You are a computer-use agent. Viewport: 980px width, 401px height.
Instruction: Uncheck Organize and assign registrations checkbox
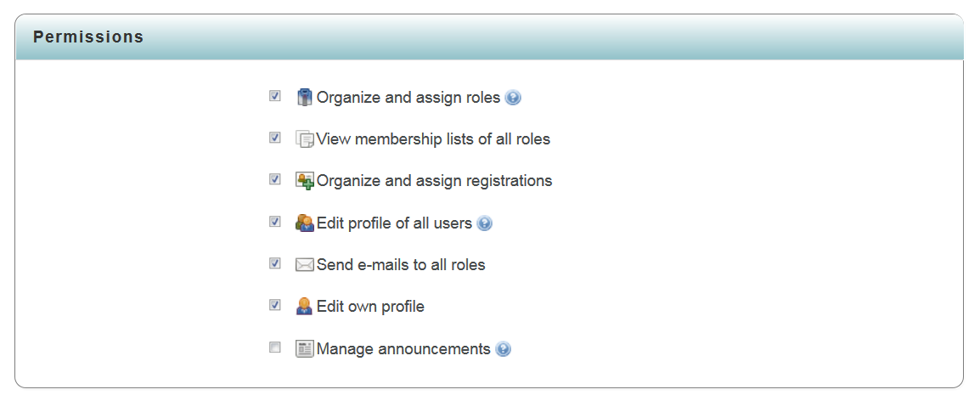tap(275, 179)
